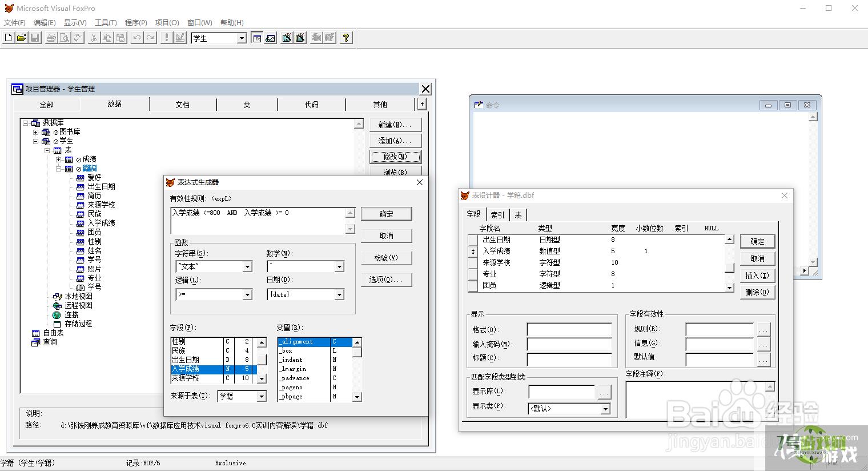Click the 本地视图 icon in project tree
868x471 pixels.
(57, 297)
